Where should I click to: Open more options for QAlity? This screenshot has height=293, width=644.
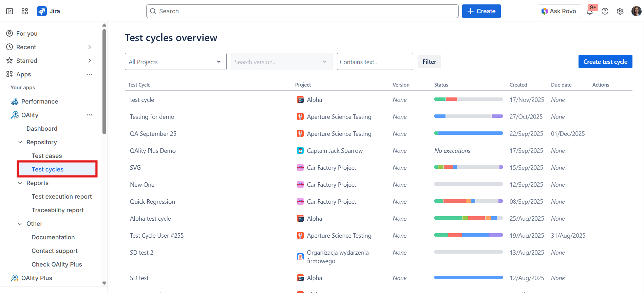(89, 115)
